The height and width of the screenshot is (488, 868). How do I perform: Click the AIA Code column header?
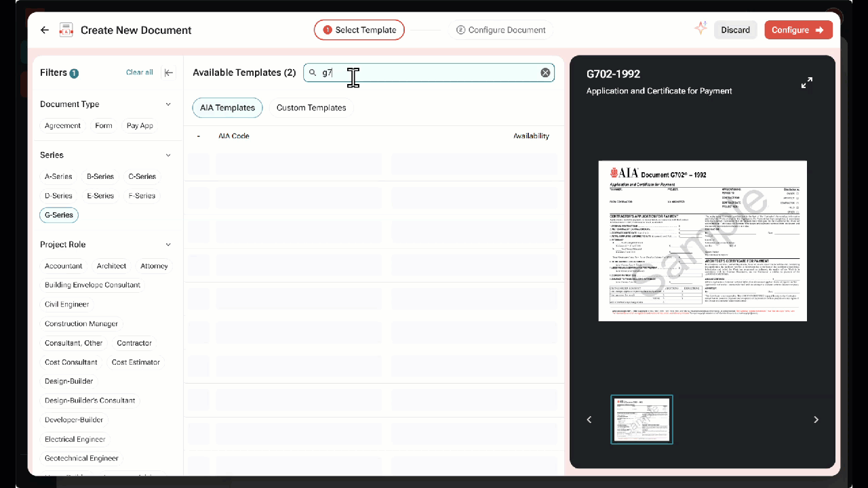(233, 136)
